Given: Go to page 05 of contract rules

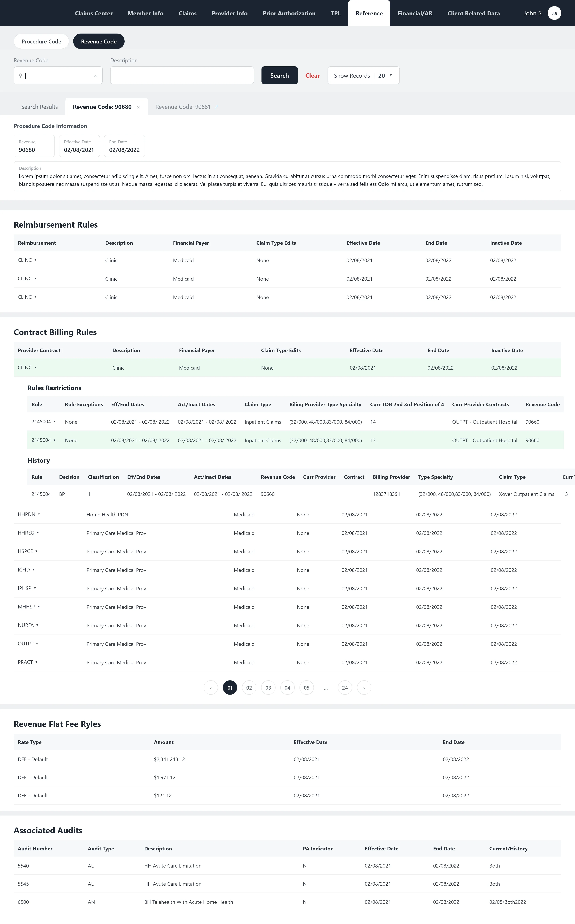Looking at the screenshot, I should 306,688.
